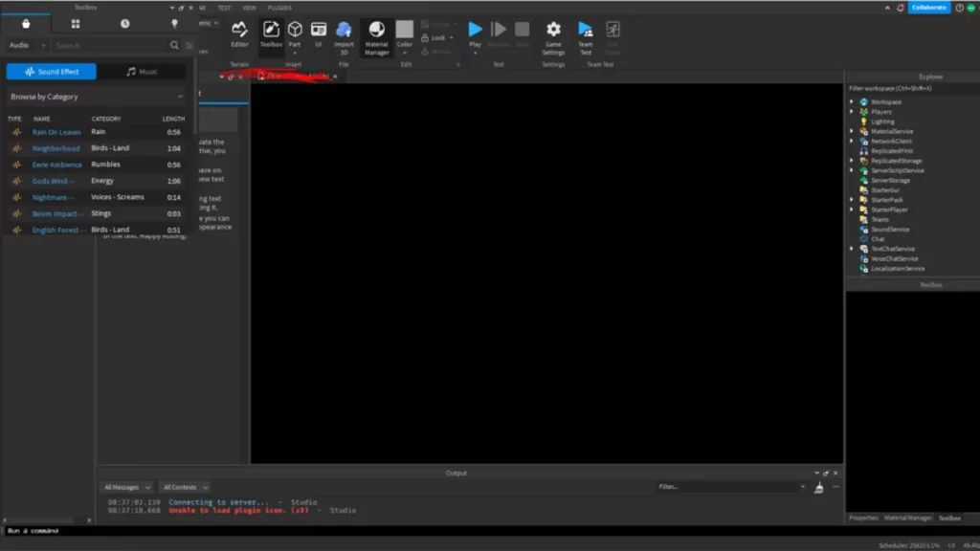Select SoundService in Explorer

[x=890, y=230]
